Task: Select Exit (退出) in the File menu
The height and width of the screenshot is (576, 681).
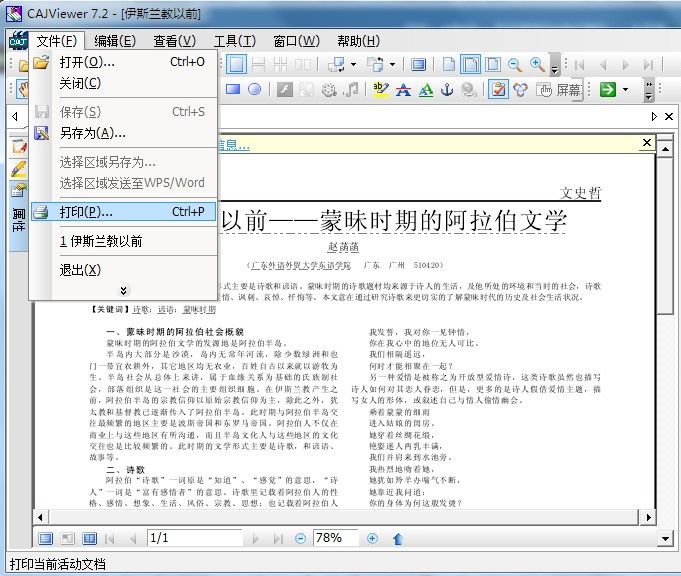Action: click(123, 270)
